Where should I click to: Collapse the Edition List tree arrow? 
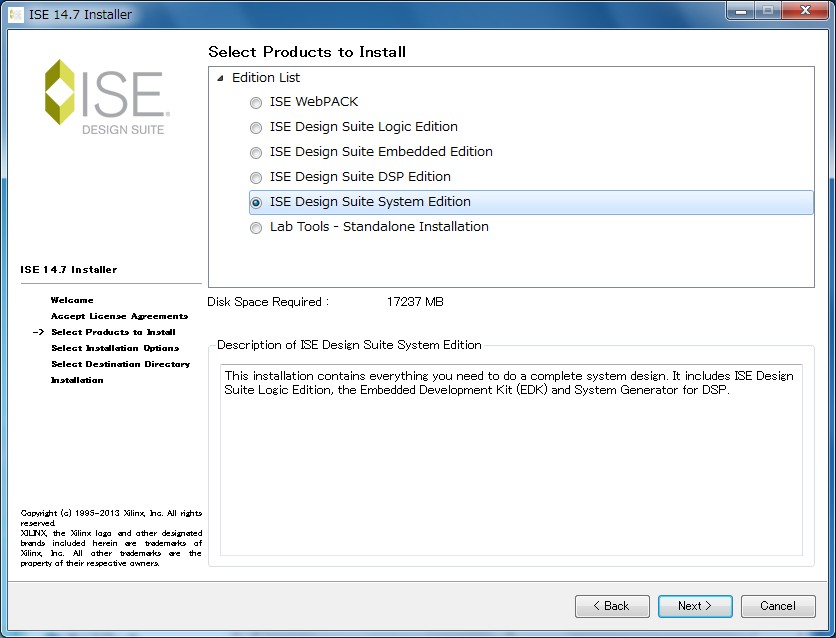point(220,78)
